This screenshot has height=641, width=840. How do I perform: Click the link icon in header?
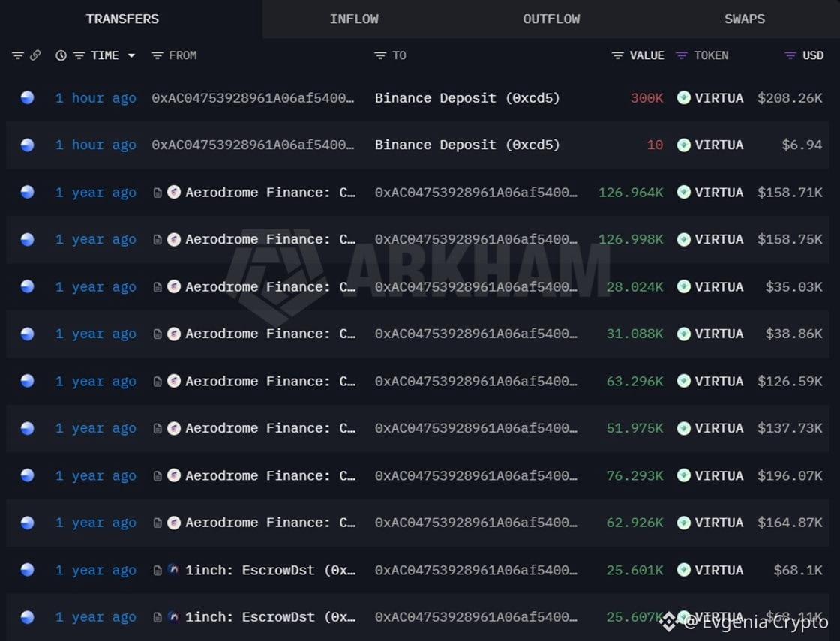click(x=34, y=55)
